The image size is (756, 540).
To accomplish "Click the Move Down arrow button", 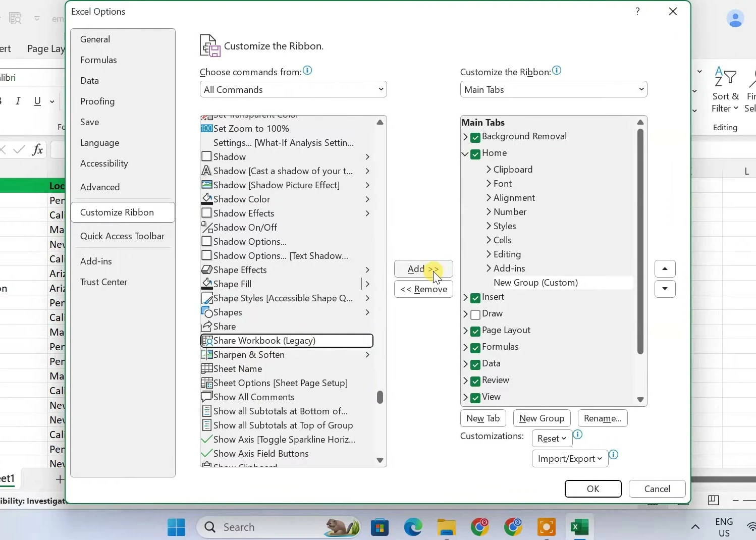I will point(665,289).
